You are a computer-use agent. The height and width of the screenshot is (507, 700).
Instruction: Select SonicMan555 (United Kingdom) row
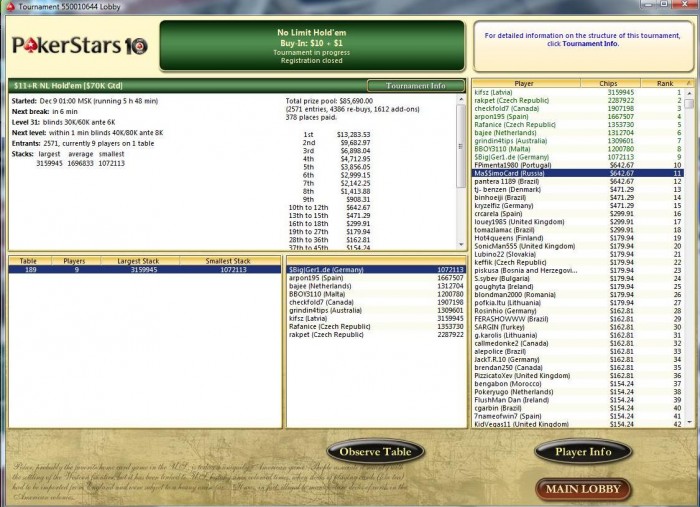578,246
